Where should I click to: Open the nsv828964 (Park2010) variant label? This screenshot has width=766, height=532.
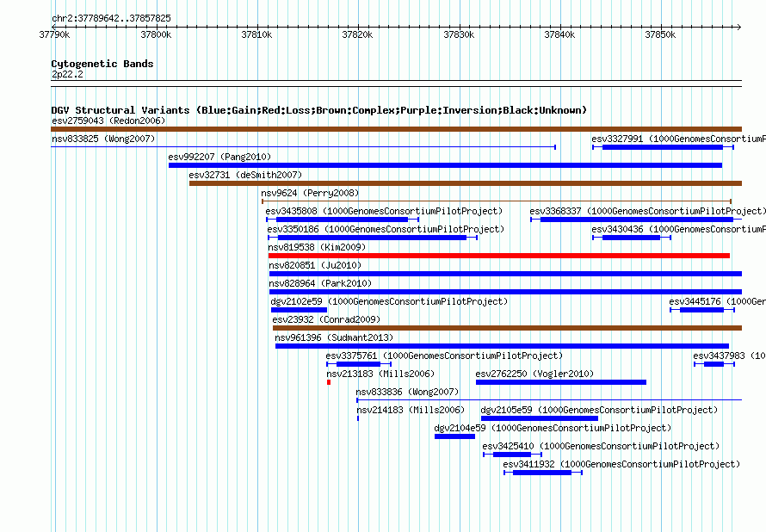tap(320, 283)
